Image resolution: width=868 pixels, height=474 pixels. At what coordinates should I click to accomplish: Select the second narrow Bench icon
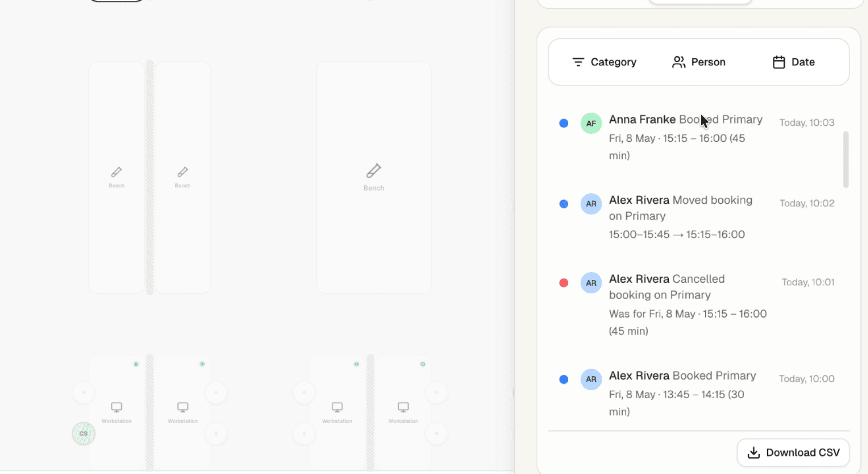pyautogui.click(x=183, y=172)
